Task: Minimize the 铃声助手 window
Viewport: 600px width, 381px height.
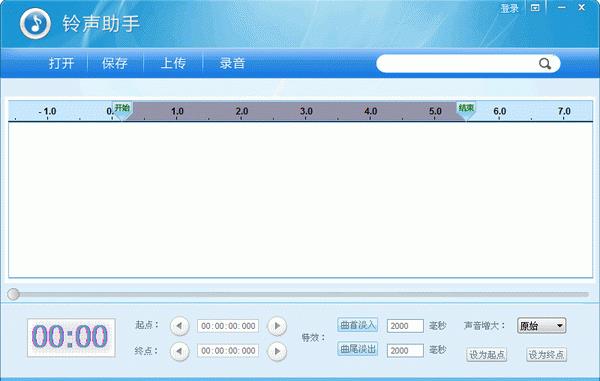Action: pos(562,8)
